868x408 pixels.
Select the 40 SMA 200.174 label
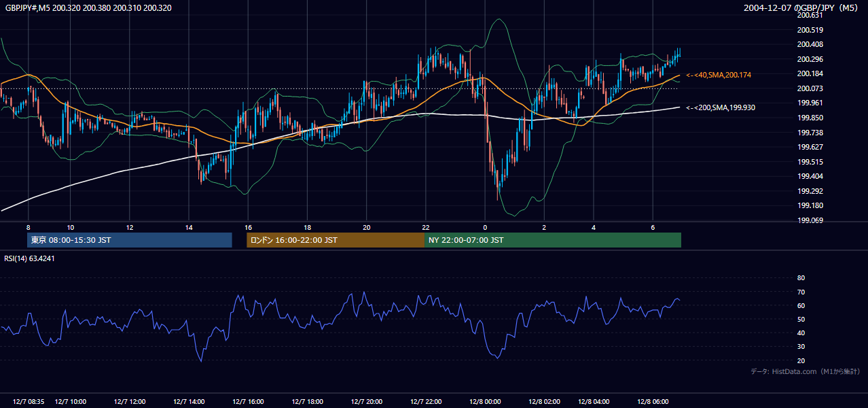click(719, 74)
